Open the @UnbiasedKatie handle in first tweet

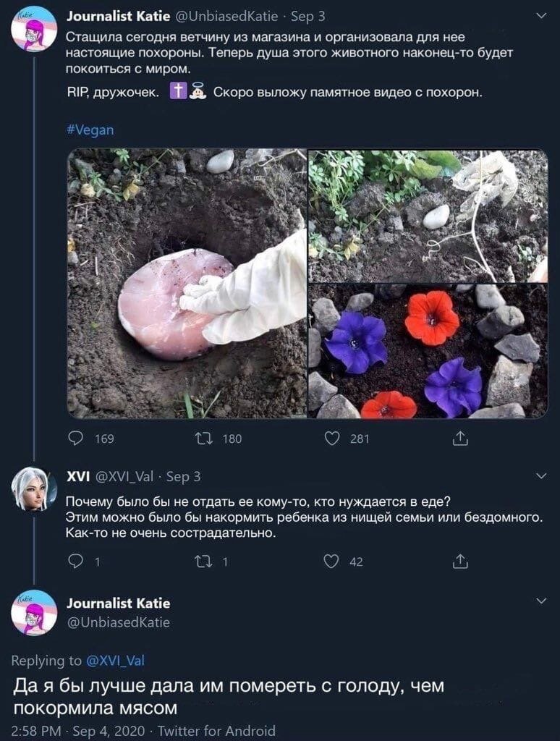click(226, 16)
